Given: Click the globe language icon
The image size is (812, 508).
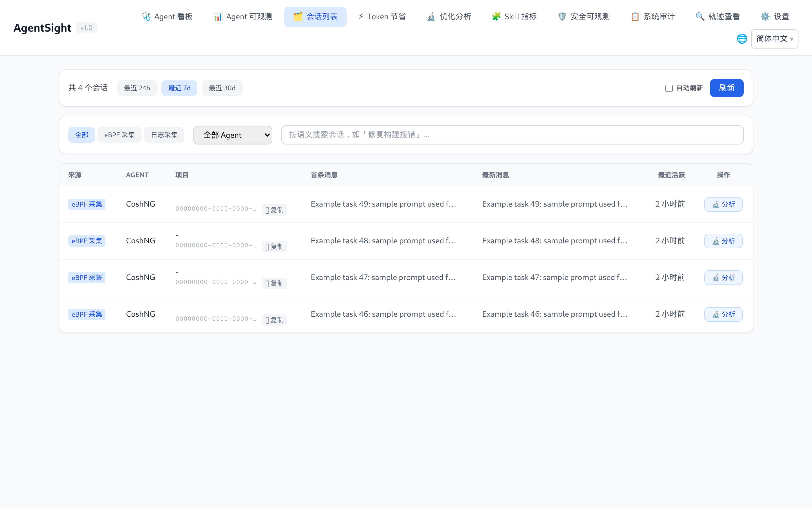Looking at the screenshot, I should click(742, 39).
